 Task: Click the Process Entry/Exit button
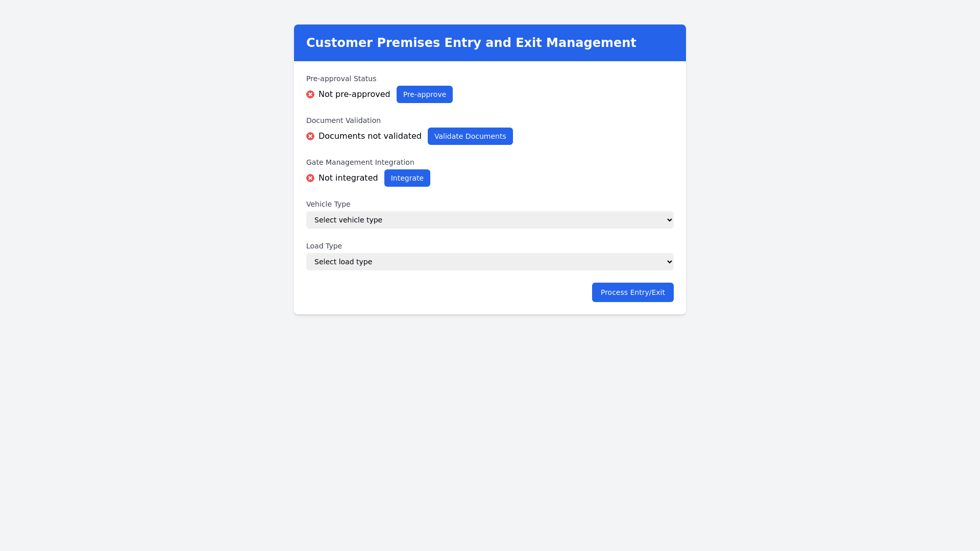[x=632, y=292]
